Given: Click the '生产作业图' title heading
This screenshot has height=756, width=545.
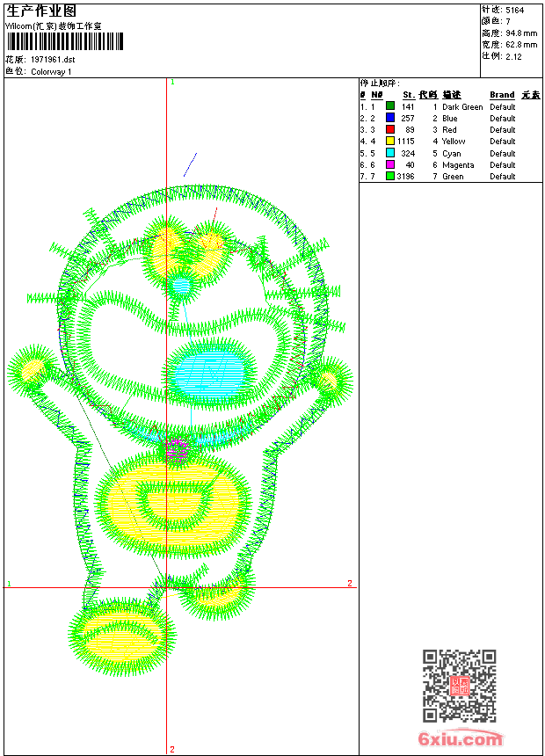Looking at the screenshot, I should pos(41,11).
